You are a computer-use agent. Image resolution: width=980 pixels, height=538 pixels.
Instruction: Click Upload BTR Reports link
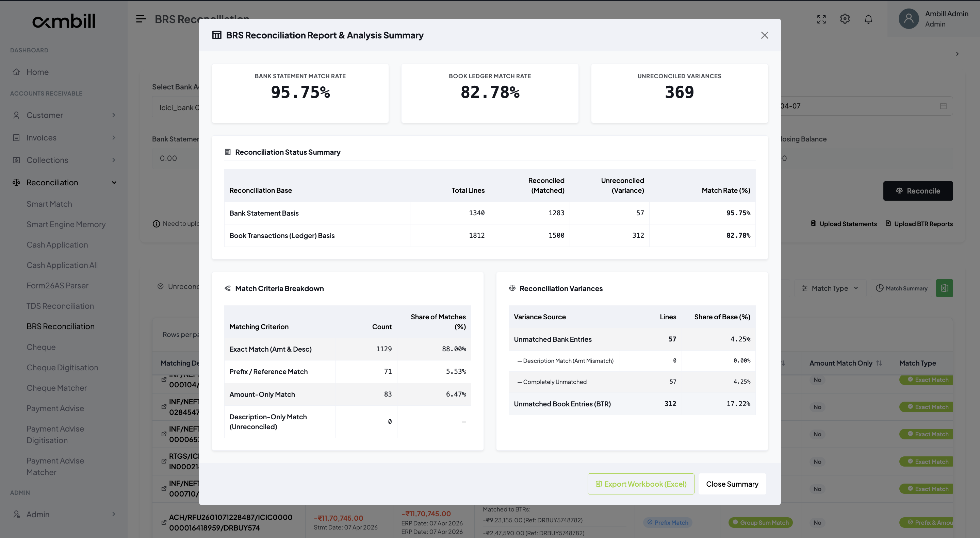pos(919,223)
